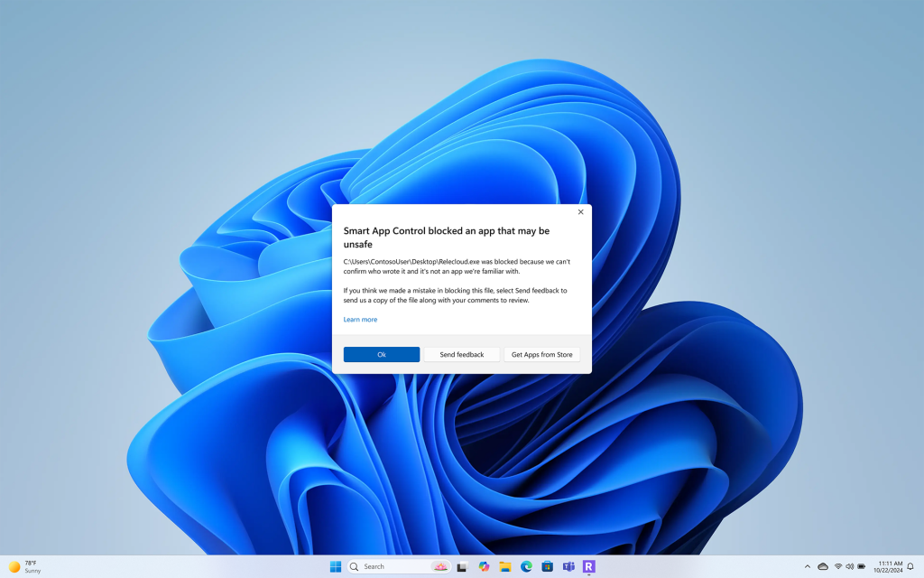Screen dimensions: 924x578
Task: Launch the Relecloud app from the taskbar
Action: 589,566
